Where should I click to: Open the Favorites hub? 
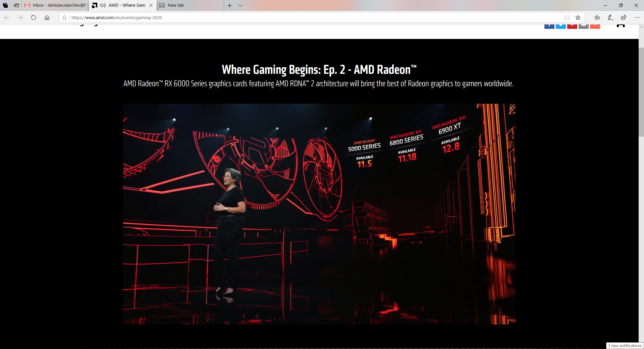pos(597,17)
